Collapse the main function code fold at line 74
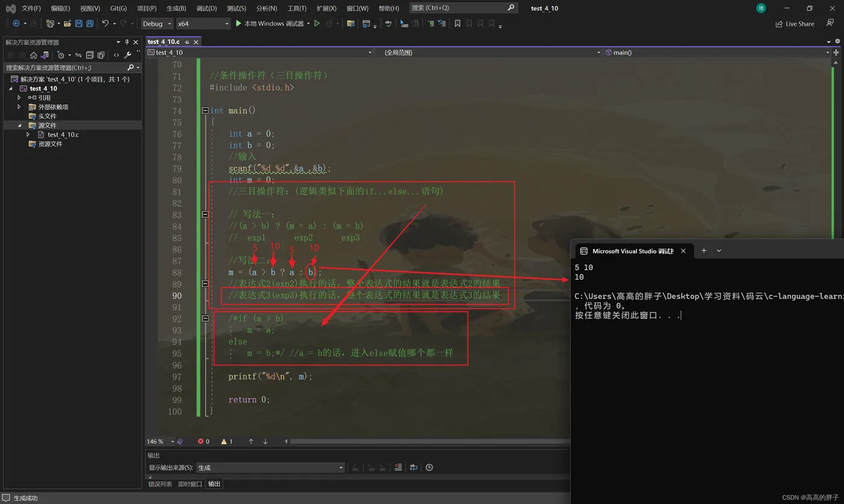The width and height of the screenshot is (844, 504). pos(205,110)
